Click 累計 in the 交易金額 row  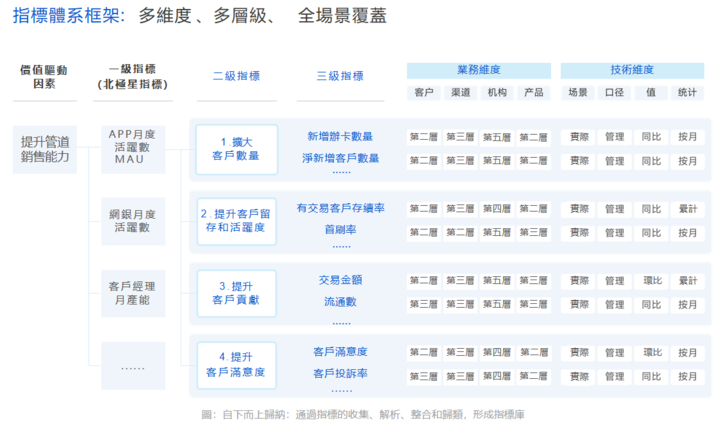pos(687,281)
